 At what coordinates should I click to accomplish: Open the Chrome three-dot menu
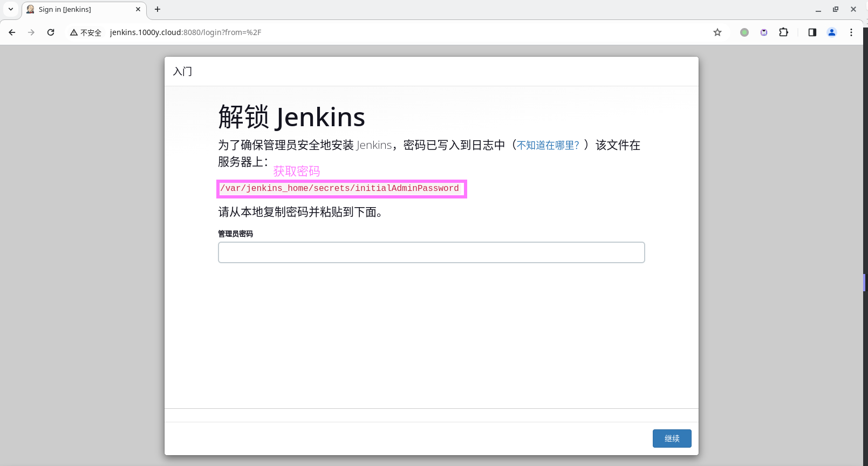tap(851, 32)
